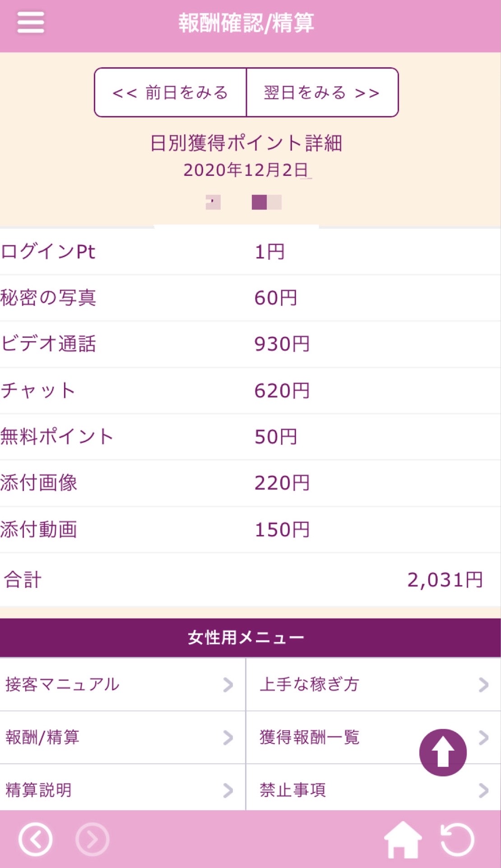The width and height of the screenshot is (501, 868).
Task: Click the chevron beside 禁止事項
Action: click(x=483, y=790)
